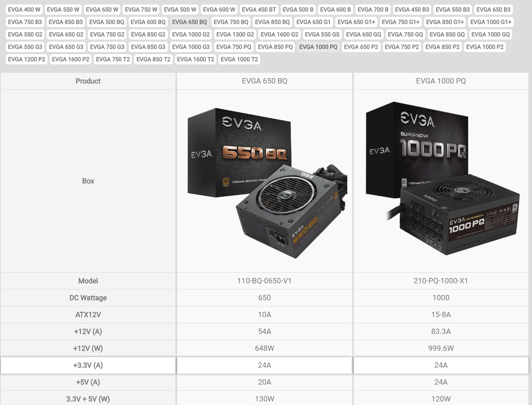Image resolution: width=532 pixels, height=405 pixels.
Task: Add EVGA 850 G3 to the comparison
Action: 148,47
